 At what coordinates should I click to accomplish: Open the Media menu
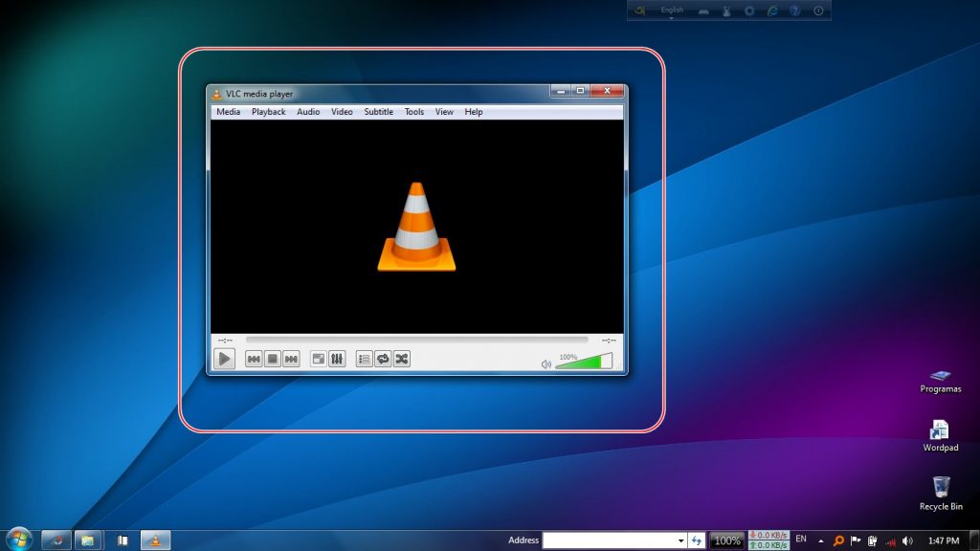coord(228,112)
